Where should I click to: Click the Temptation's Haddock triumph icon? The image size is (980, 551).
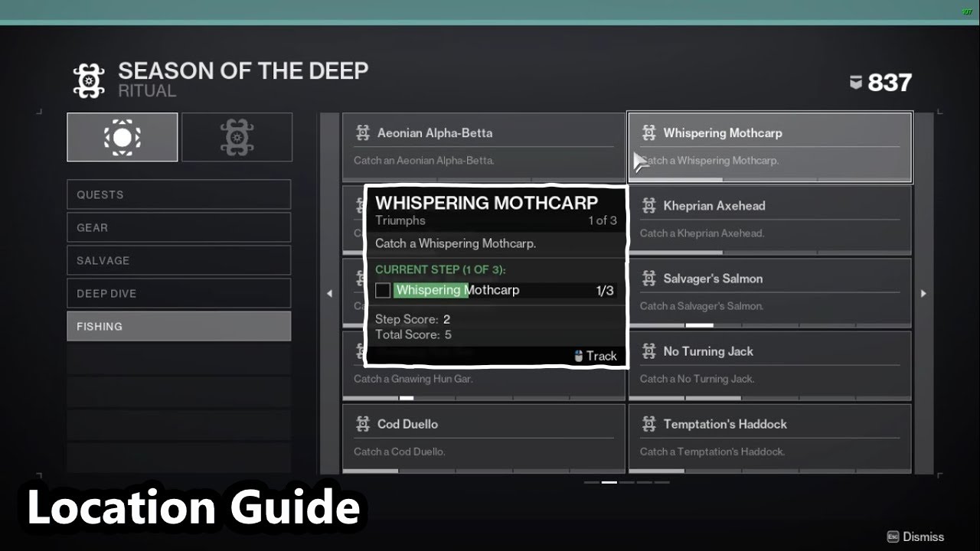649,424
